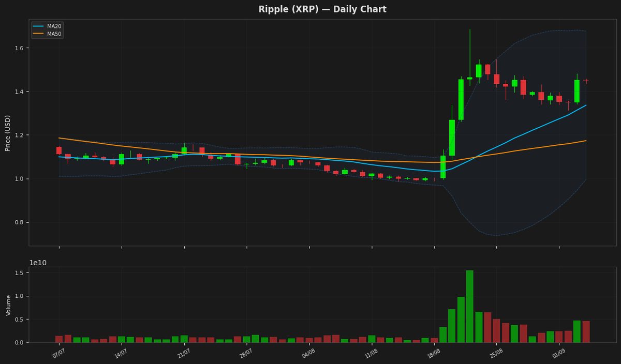Click the tallest green volume bar
The image size is (621, 364).
tap(470, 307)
